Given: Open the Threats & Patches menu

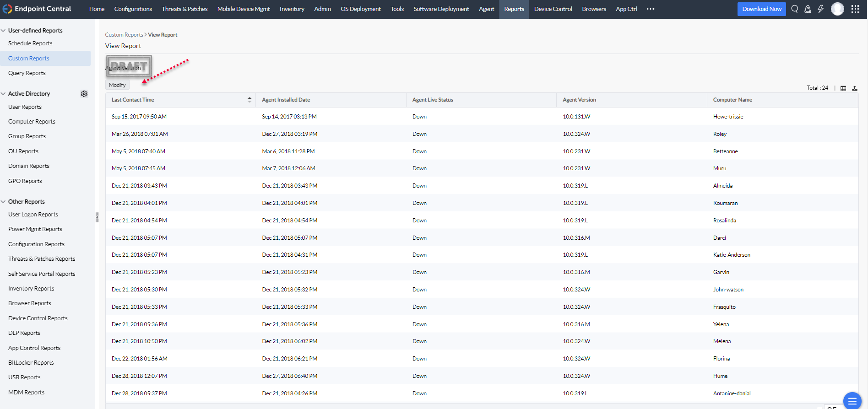Looking at the screenshot, I should (x=184, y=9).
